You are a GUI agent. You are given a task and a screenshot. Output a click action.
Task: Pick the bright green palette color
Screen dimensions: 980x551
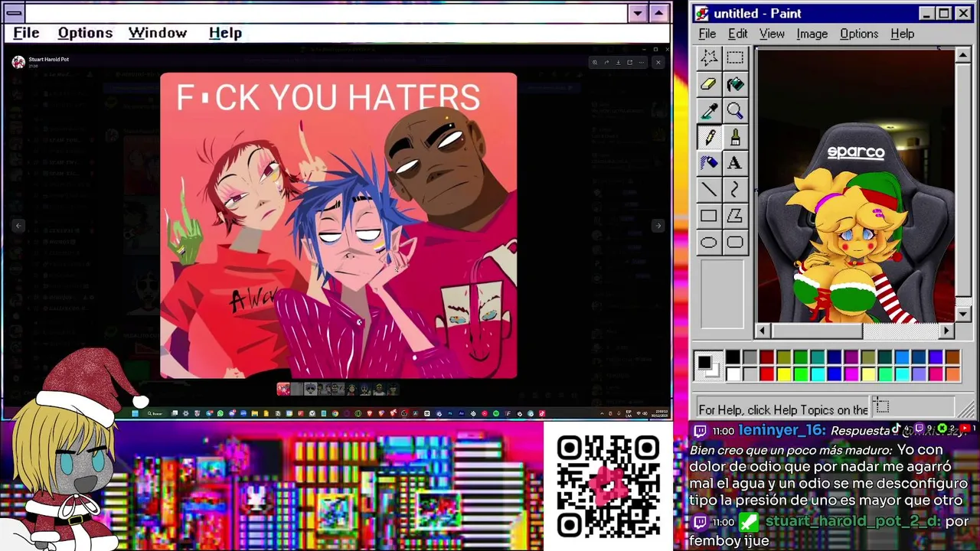coord(800,374)
